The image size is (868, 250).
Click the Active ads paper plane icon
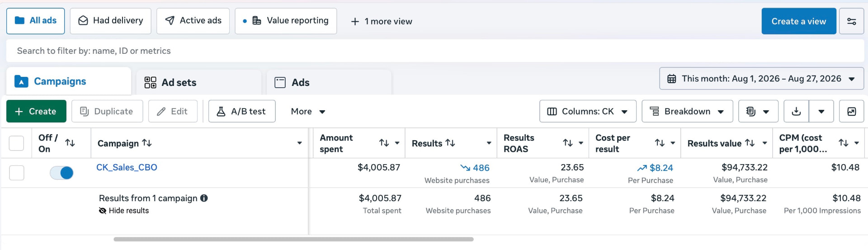[170, 20]
